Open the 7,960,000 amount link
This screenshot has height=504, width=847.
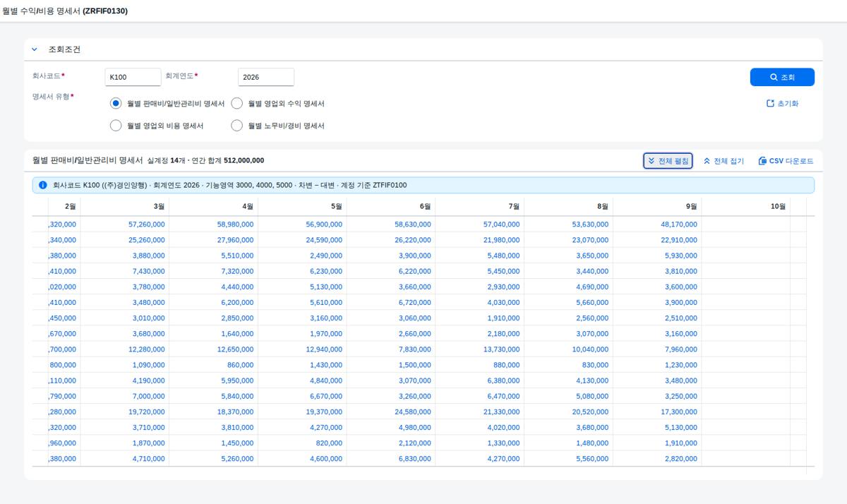coord(681,349)
